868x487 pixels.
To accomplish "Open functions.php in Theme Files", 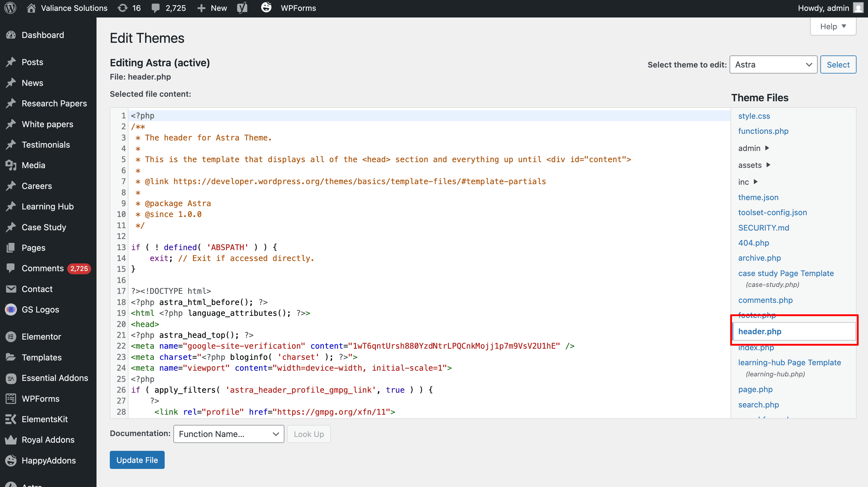I will [x=763, y=131].
